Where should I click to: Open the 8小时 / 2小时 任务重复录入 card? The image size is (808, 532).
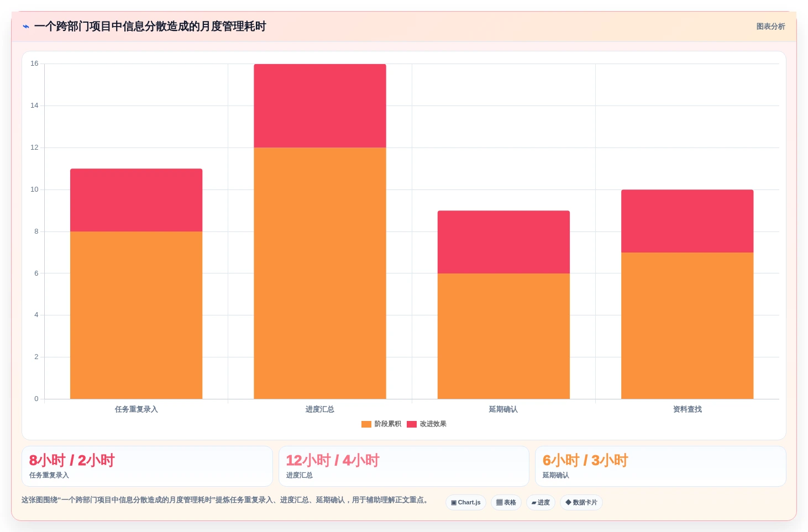pos(147,466)
